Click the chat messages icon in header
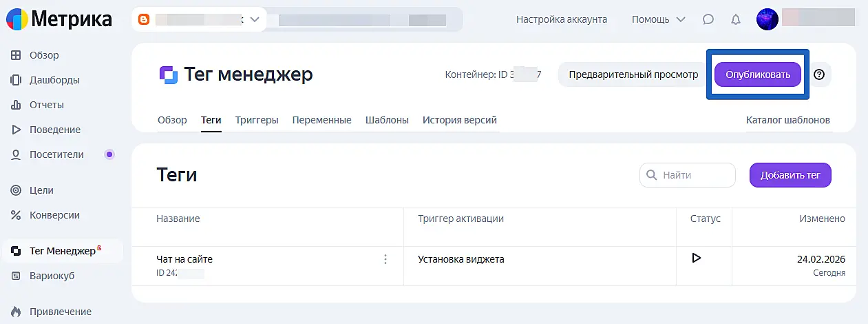This screenshot has width=868, height=324. 708,19
